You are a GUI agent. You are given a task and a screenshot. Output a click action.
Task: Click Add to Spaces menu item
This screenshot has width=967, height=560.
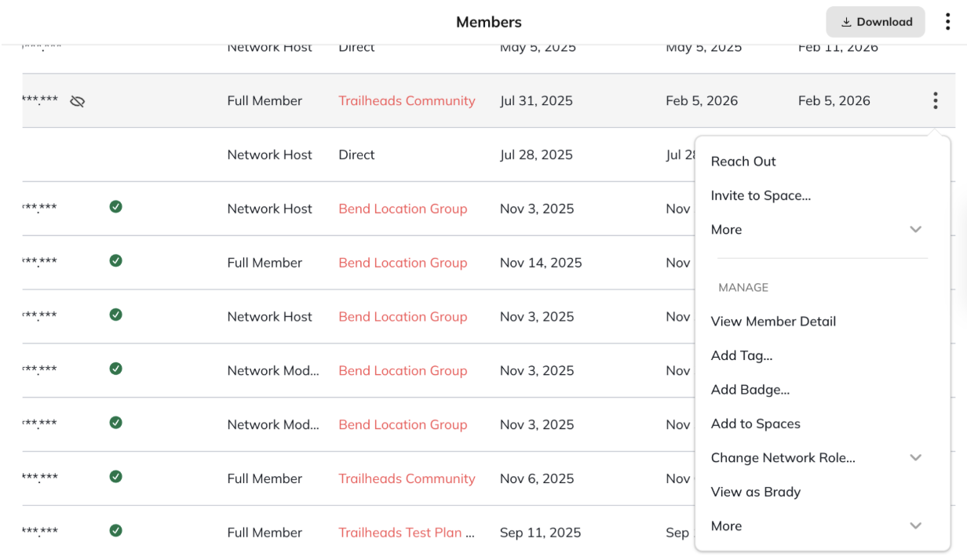click(755, 424)
